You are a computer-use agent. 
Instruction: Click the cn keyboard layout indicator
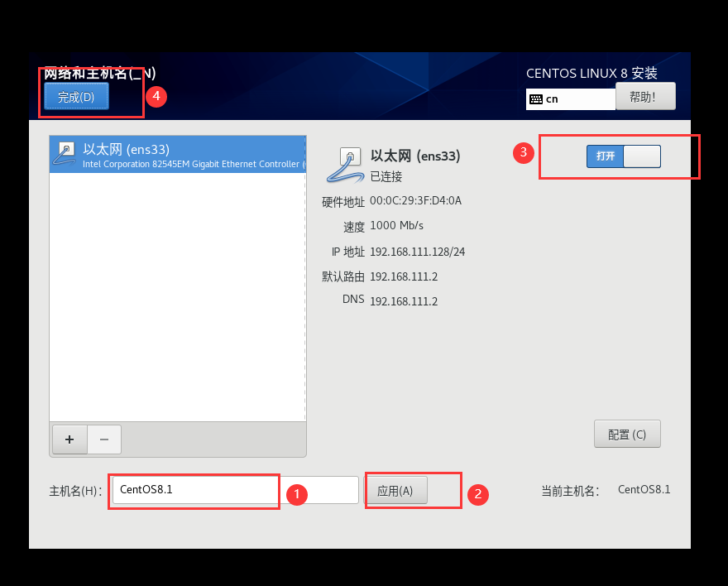point(571,98)
